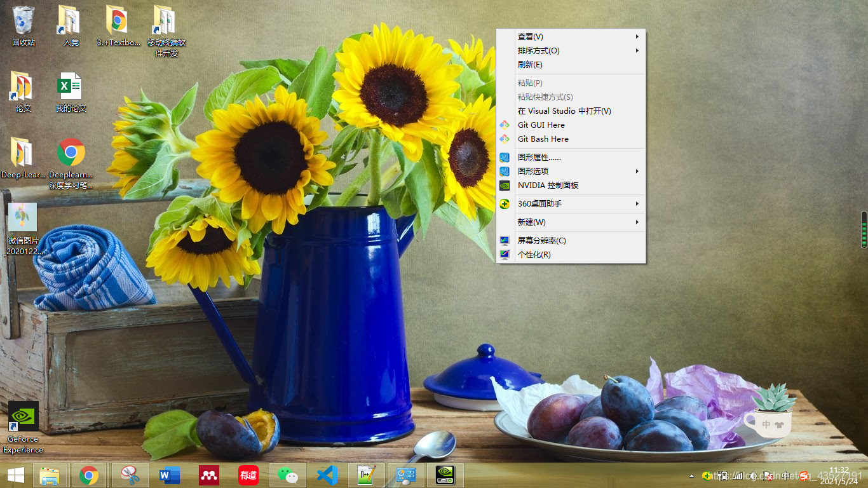Open the Windows Start button
Viewport: 868px width, 488px height.
click(x=16, y=475)
